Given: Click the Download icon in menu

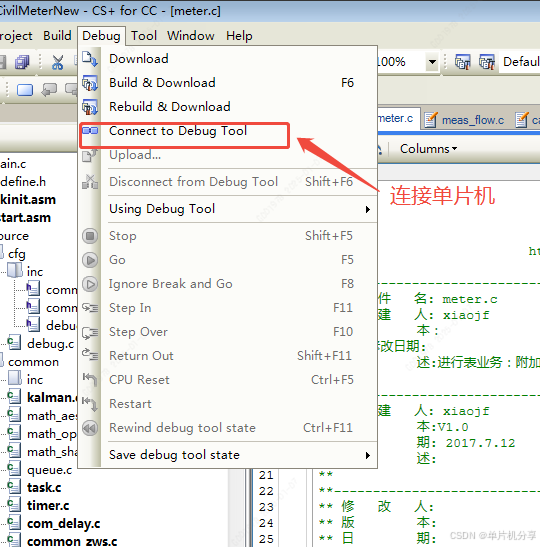Looking at the screenshot, I should click(x=90, y=59).
